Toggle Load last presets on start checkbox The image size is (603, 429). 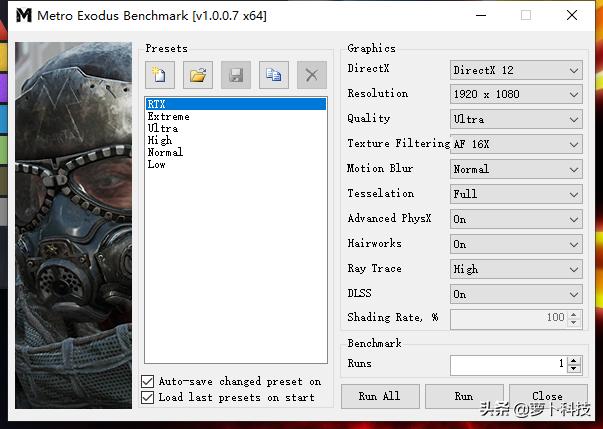147,397
